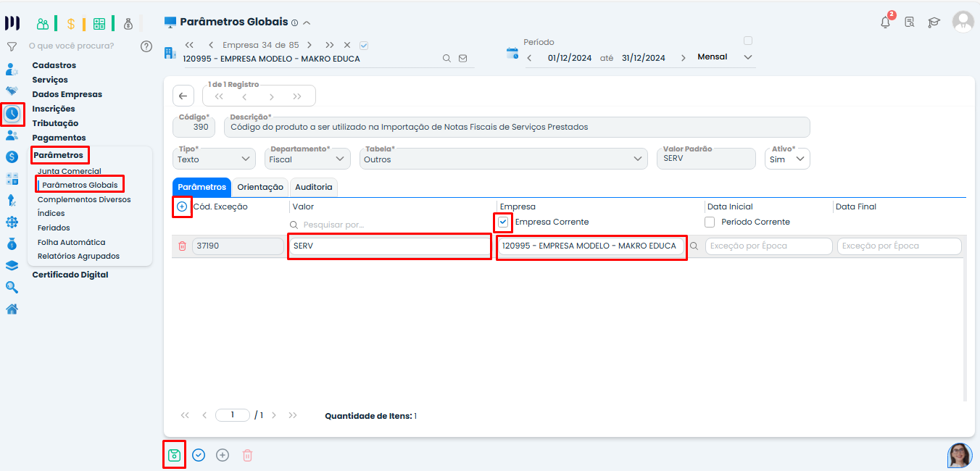
Task: Open the Tabela dropdown showing Outros
Action: pyautogui.click(x=503, y=159)
